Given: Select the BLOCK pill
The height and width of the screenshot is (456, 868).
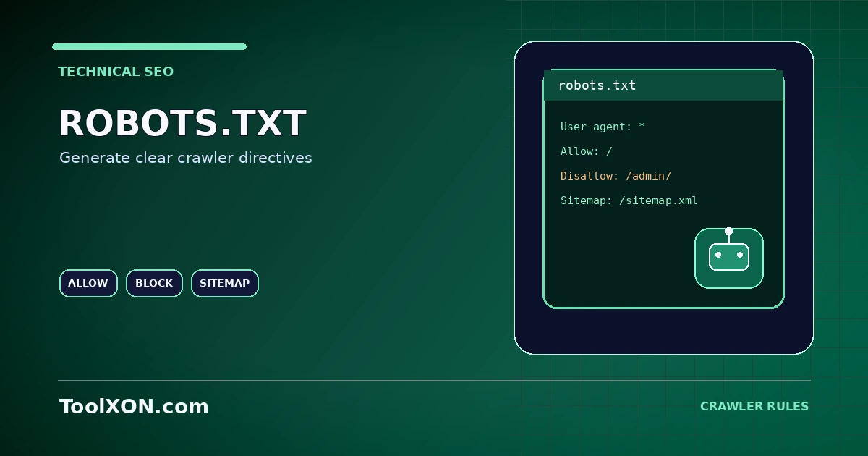Looking at the screenshot, I should coord(154,283).
